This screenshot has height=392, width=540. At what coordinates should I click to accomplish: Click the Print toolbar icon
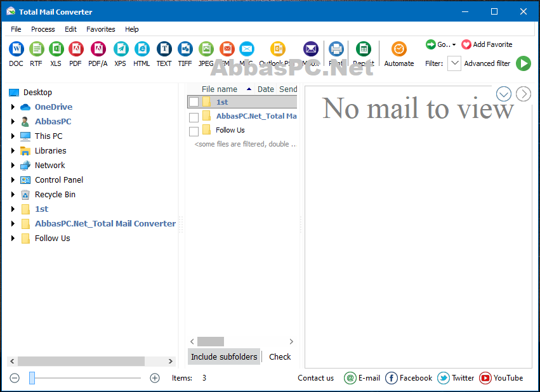[336, 49]
